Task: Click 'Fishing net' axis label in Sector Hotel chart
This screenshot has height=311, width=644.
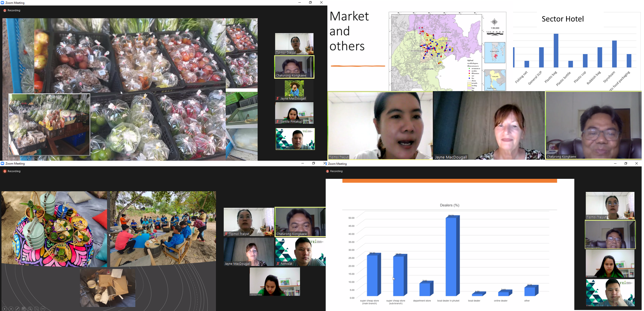Action: [521, 77]
